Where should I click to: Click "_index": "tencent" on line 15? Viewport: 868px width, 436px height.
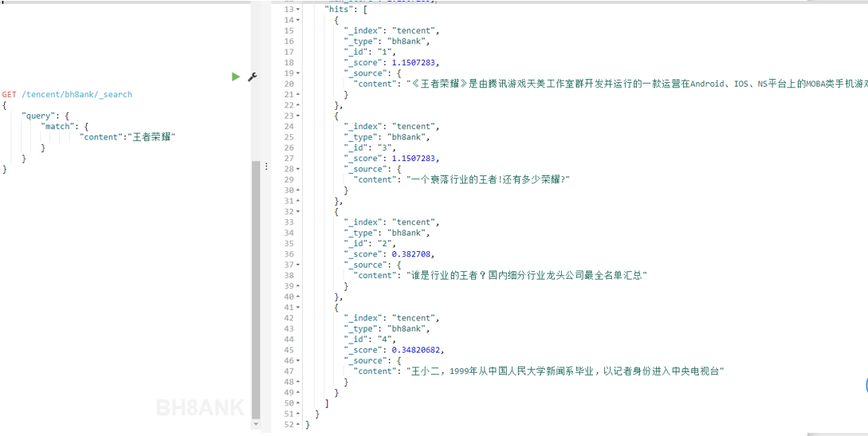(391, 30)
